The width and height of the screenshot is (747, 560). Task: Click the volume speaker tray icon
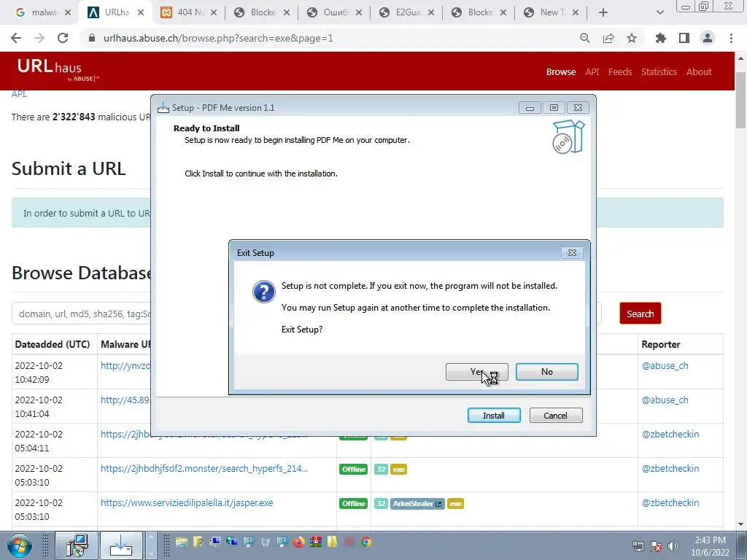[x=673, y=546]
